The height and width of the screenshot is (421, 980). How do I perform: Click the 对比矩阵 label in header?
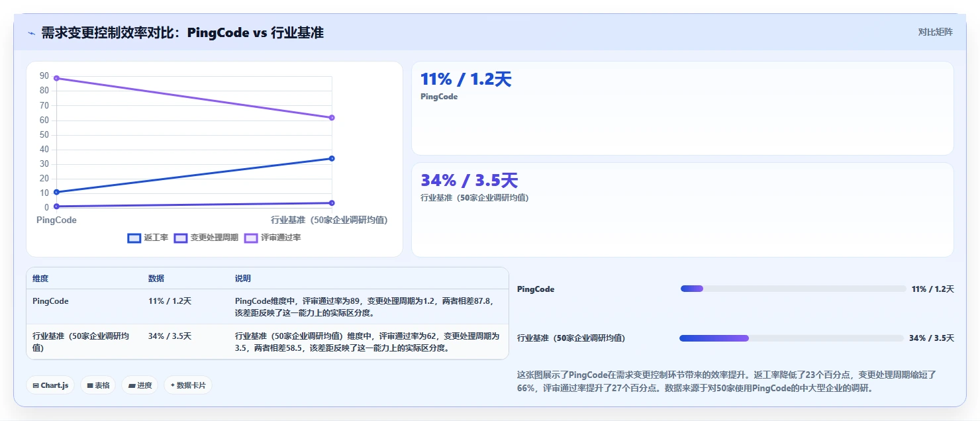click(935, 32)
